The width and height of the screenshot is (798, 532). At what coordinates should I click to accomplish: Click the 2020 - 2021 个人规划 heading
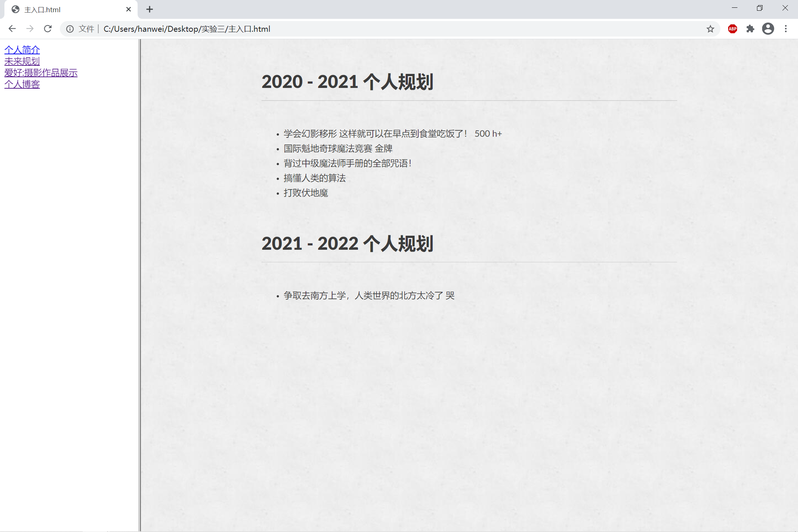[x=347, y=82]
